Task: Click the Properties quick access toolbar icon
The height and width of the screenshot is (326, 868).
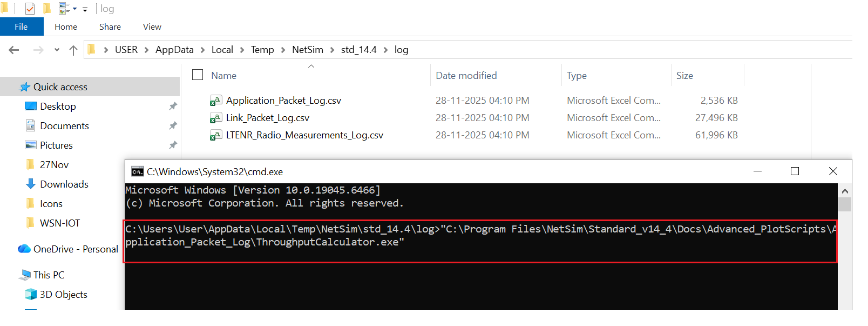Action: [x=30, y=9]
